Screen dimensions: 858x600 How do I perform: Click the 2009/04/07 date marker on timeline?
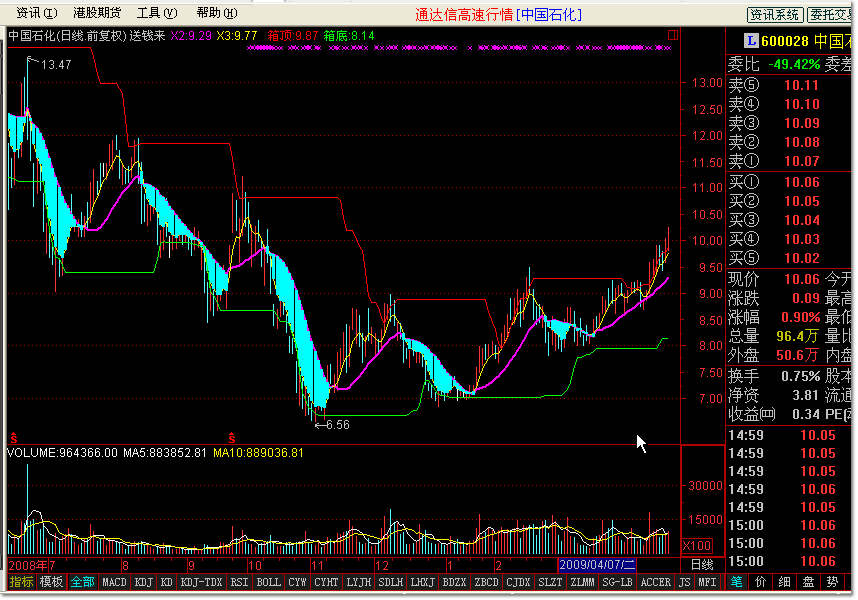(x=596, y=565)
